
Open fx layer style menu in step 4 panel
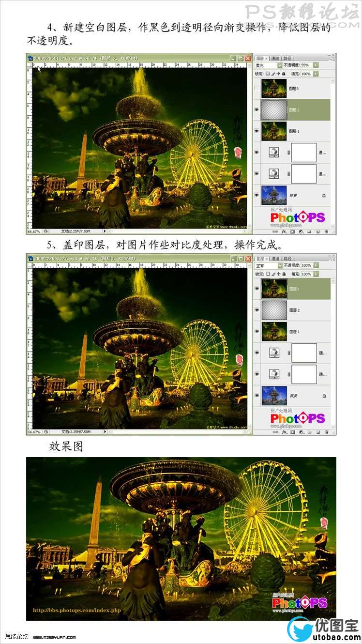pos(284,231)
